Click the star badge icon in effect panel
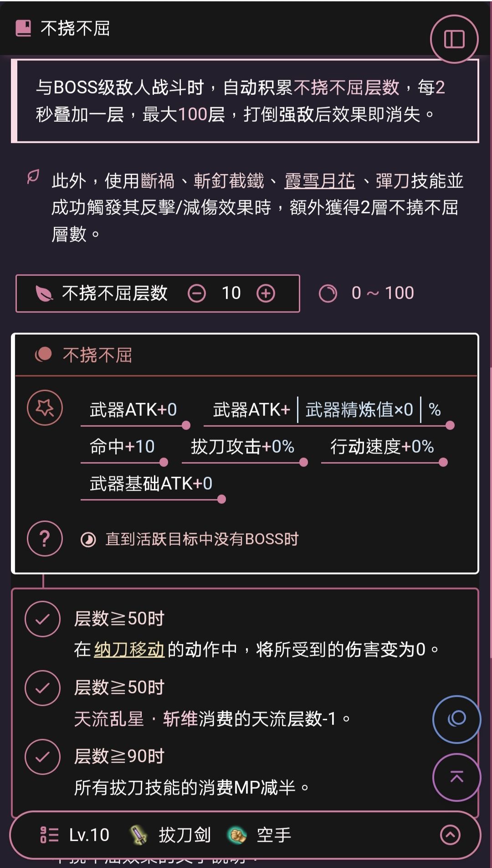 click(x=45, y=408)
